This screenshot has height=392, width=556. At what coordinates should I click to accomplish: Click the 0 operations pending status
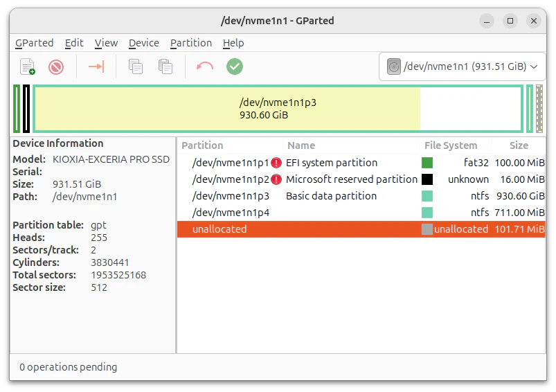pos(68,367)
